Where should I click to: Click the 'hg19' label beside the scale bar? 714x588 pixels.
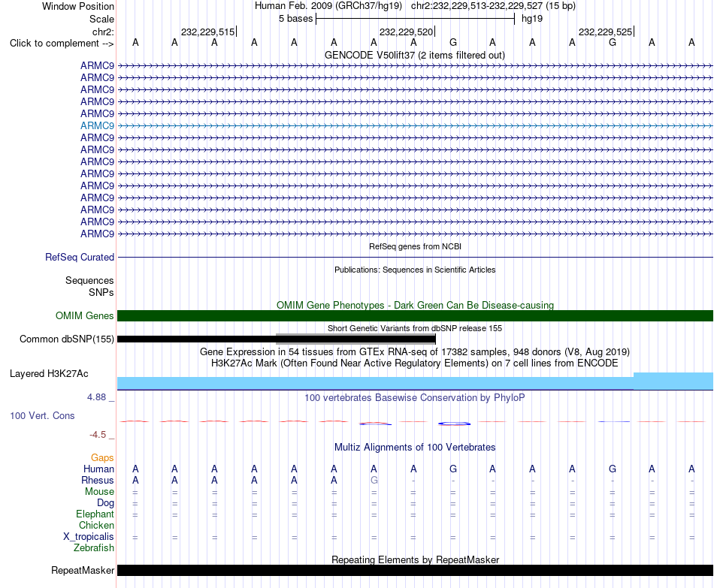point(532,19)
